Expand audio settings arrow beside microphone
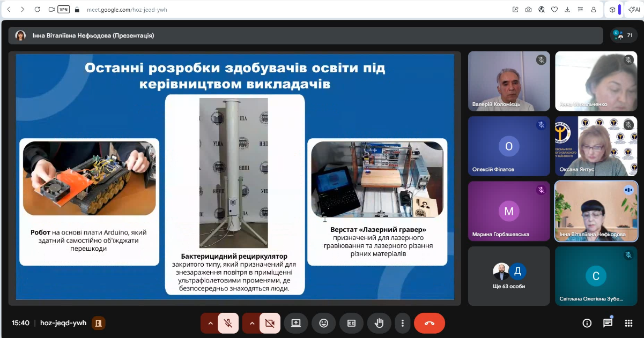 [x=210, y=323]
